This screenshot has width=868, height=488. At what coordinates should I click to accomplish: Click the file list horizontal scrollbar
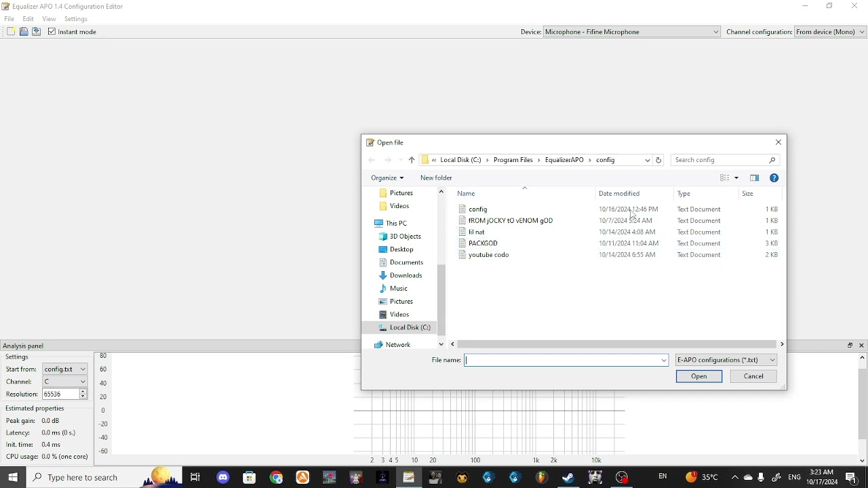click(616, 346)
